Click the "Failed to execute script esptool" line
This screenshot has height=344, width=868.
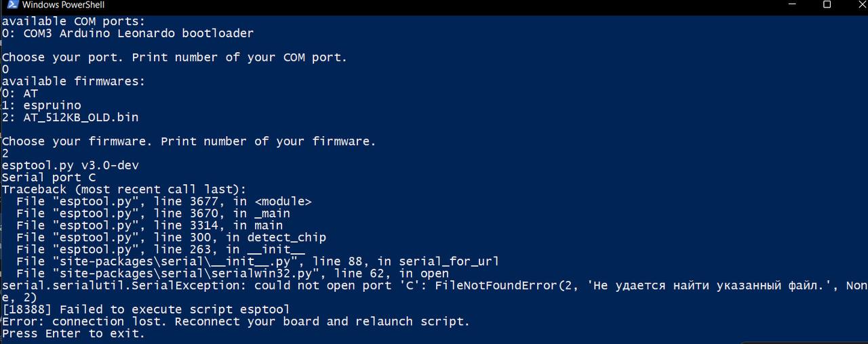pos(146,309)
